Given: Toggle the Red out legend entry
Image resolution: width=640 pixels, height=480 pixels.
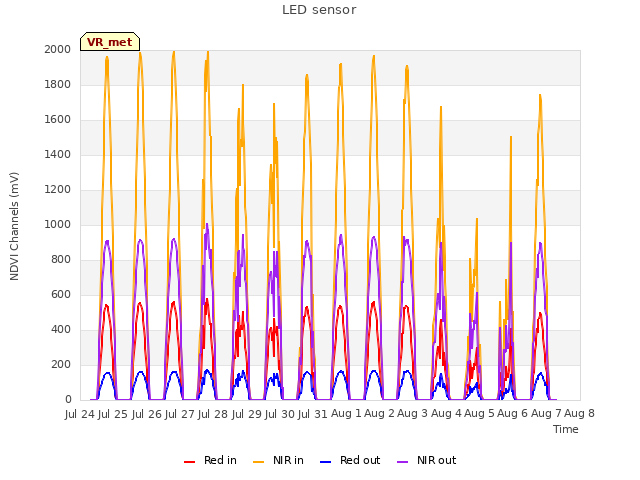Looking at the screenshot, I should 350,460.
